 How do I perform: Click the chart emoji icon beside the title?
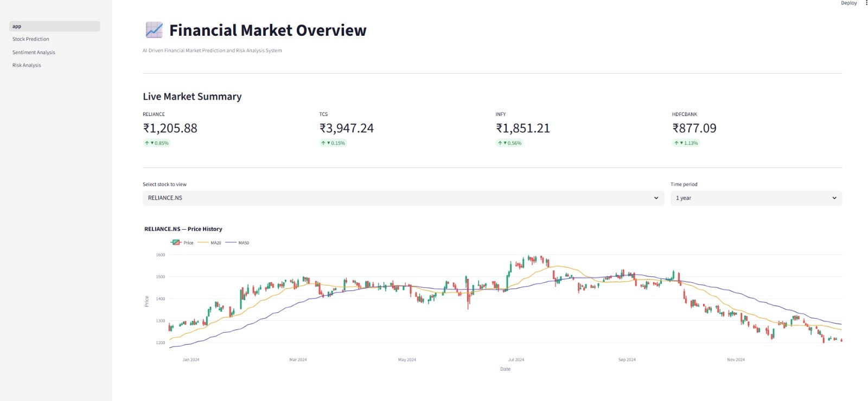click(154, 30)
